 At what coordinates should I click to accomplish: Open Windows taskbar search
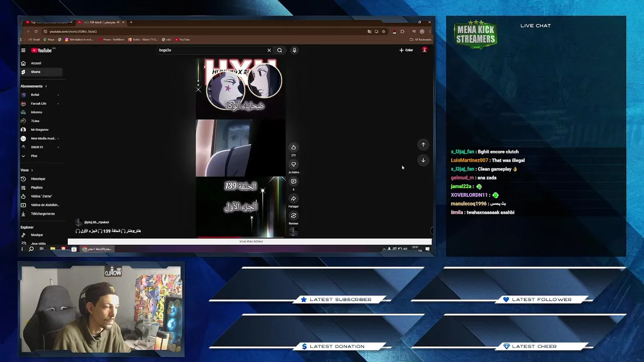pyautogui.click(x=31, y=249)
